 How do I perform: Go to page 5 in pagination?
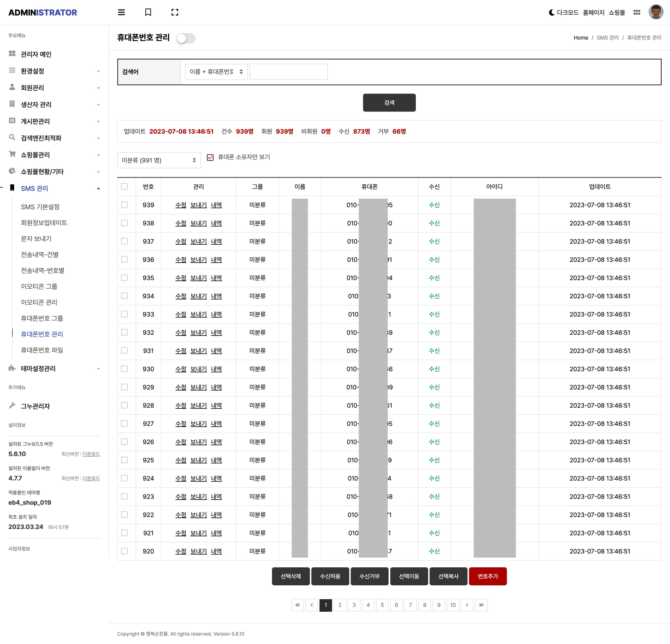coord(382,605)
